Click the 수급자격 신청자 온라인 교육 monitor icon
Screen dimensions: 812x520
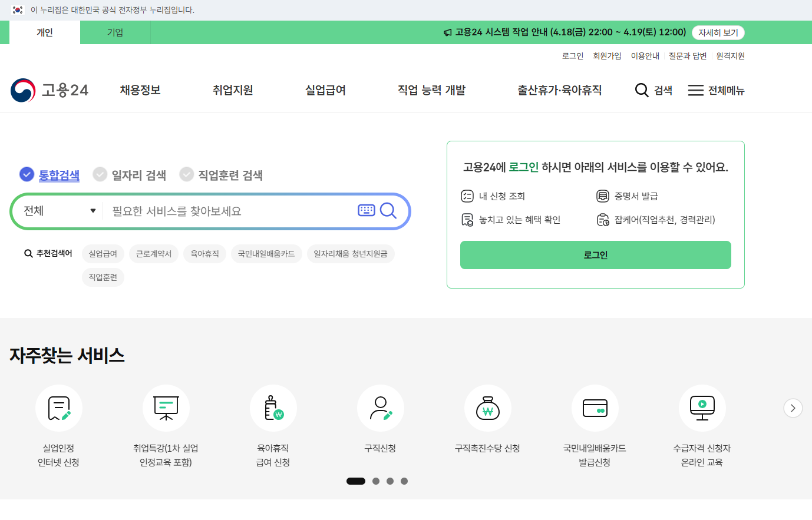(702, 408)
